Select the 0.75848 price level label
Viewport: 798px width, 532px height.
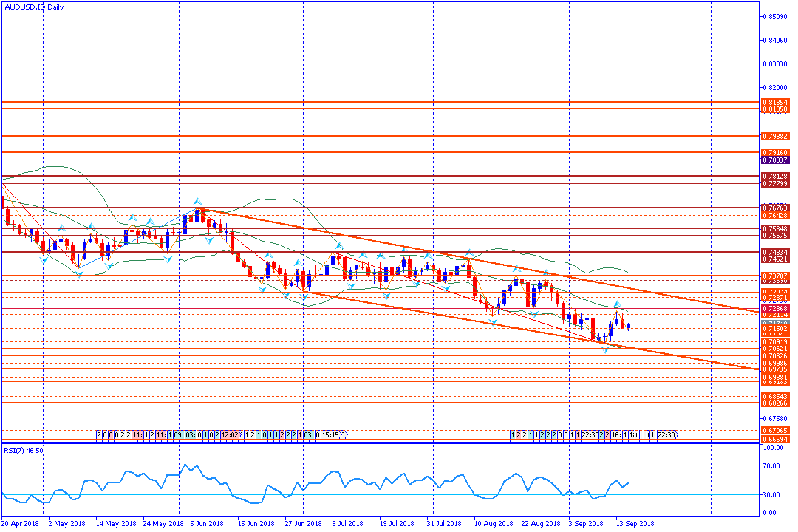(774, 228)
